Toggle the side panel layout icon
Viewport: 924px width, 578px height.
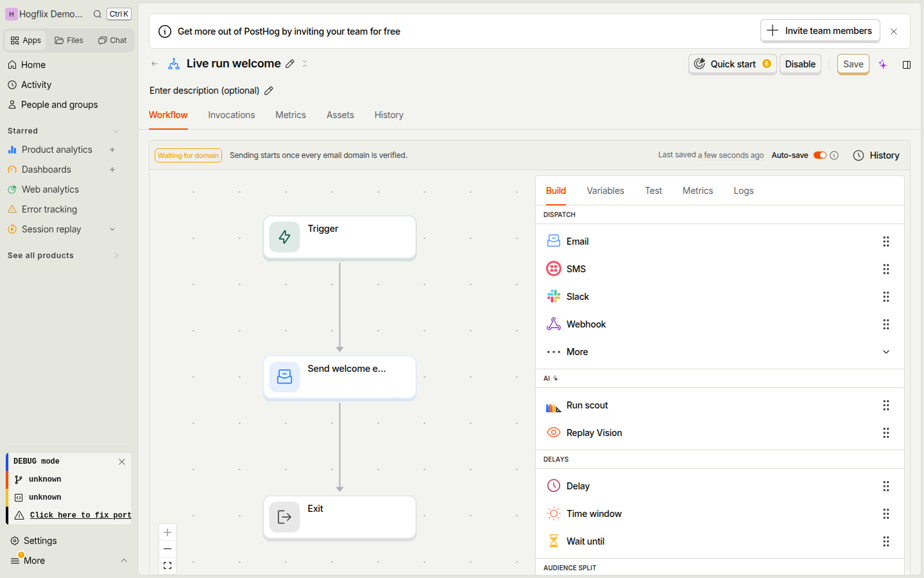pos(907,64)
